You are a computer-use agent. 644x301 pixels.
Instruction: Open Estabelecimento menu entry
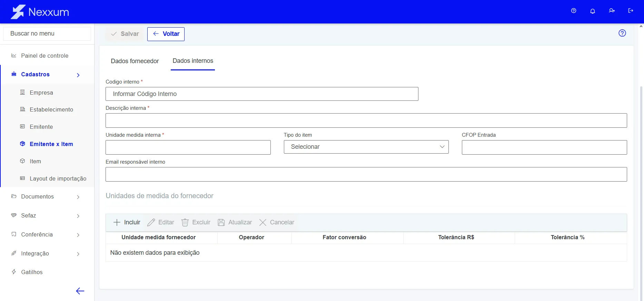click(x=51, y=109)
